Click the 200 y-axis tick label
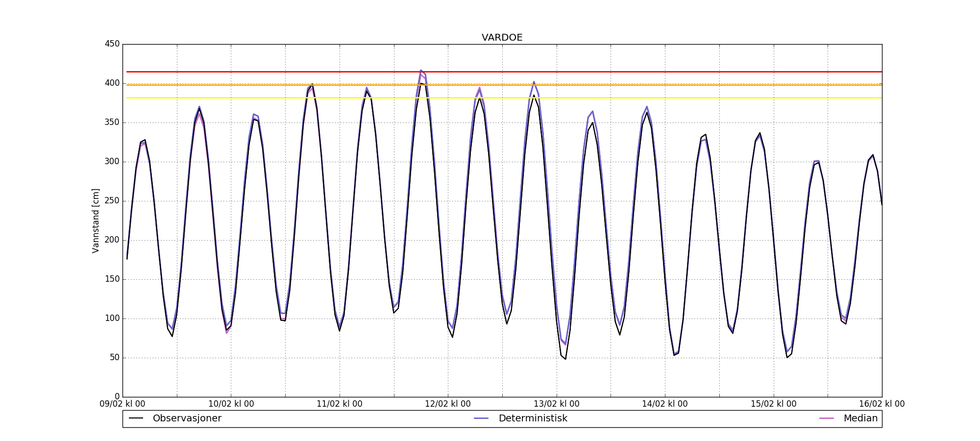The width and height of the screenshot is (980, 441). coord(112,240)
